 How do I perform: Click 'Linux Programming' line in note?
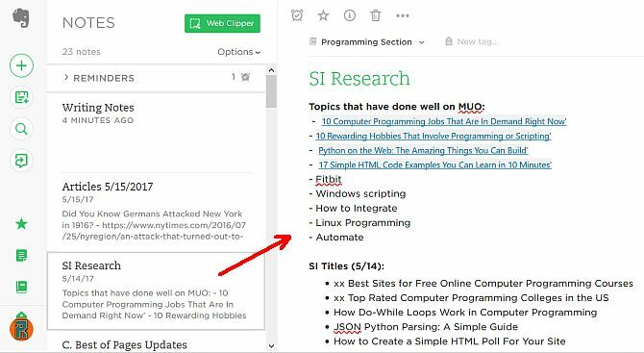(x=362, y=223)
